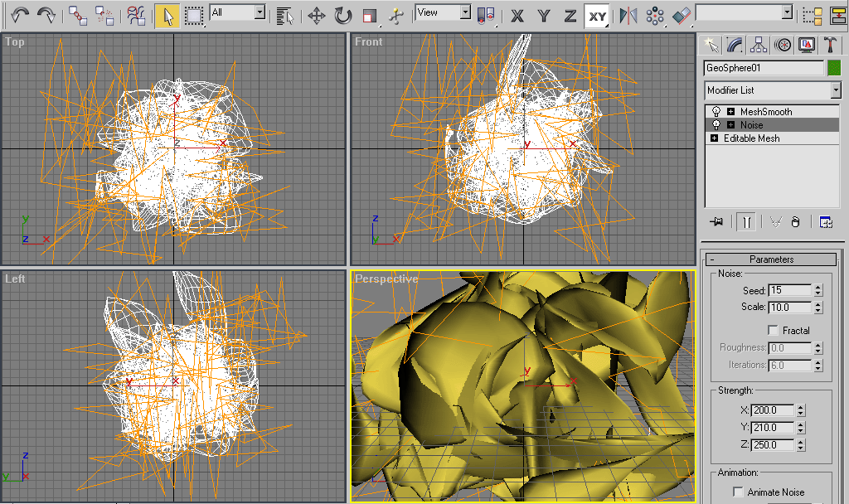Switch to the Motion panel tab
849x504 pixels.
tap(783, 45)
